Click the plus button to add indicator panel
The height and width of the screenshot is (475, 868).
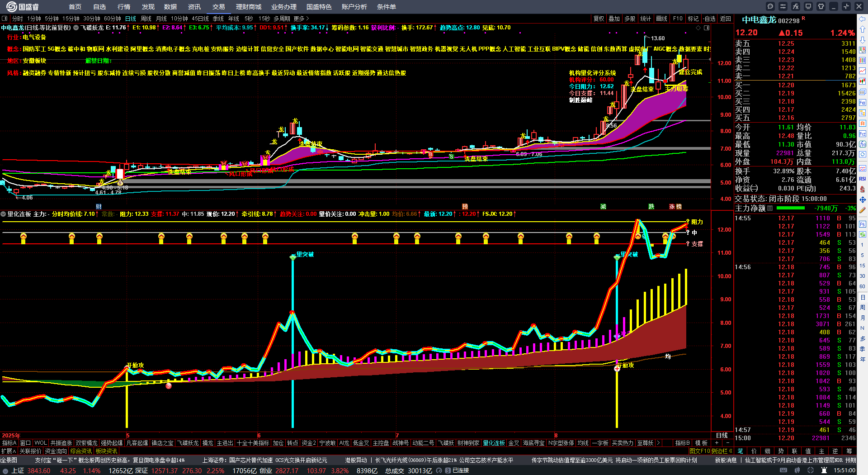coord(717,443)
